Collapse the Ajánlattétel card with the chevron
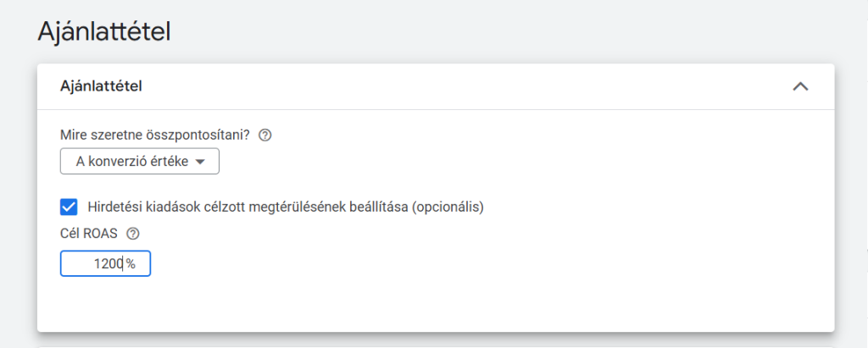The image size is (868, 348). (799, 86)
